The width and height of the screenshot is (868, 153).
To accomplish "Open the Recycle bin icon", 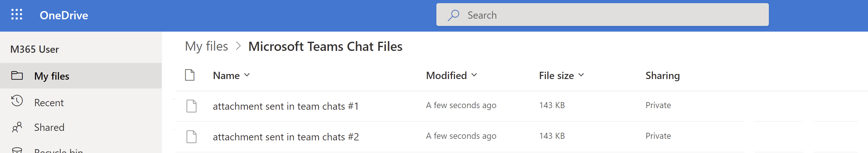I will point(17,150).
